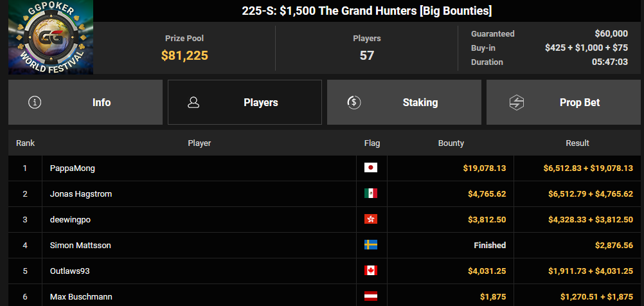644x306 pixels.
Task: Sort by the Bounty column header
Action: [451, 143]
